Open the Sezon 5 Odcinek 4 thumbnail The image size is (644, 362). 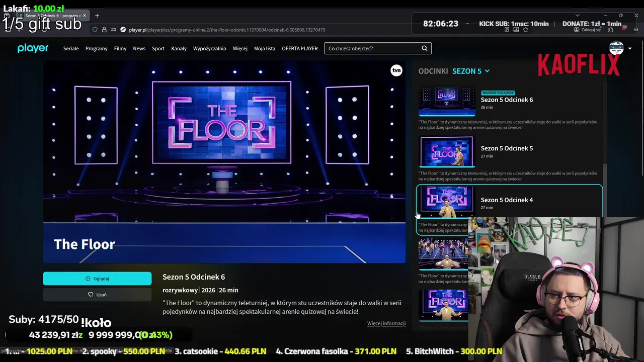click(x=447, y=202)
